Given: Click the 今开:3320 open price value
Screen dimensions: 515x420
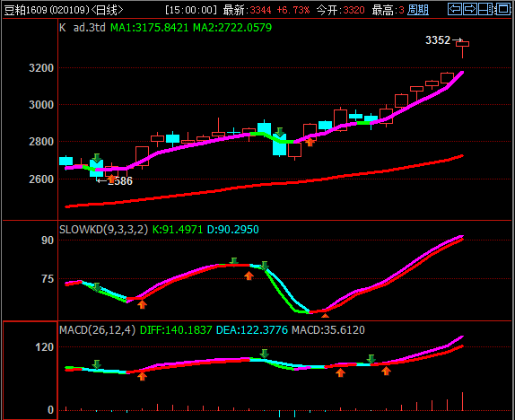Looking at the screenshot, I should pos(341,10).
